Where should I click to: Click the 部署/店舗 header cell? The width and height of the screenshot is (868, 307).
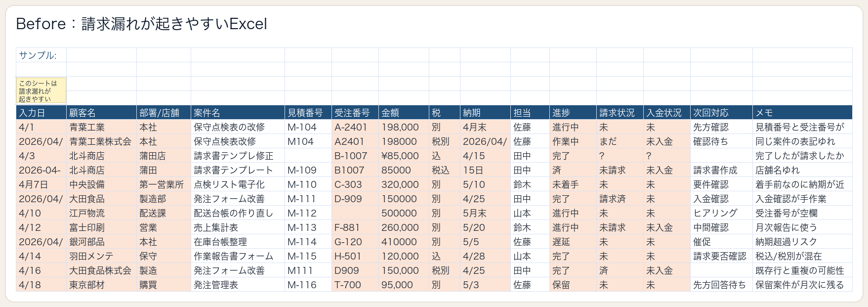point(164,113)
